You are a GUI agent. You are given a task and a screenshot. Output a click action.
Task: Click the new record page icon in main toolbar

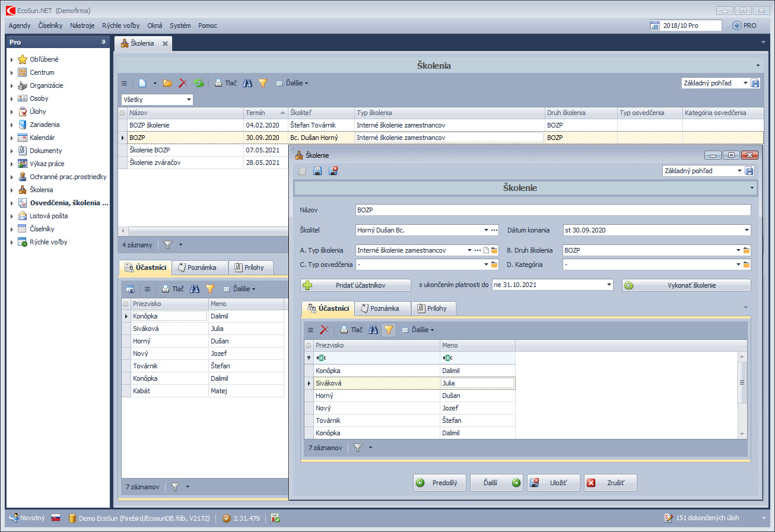click(x=142, y=83)
